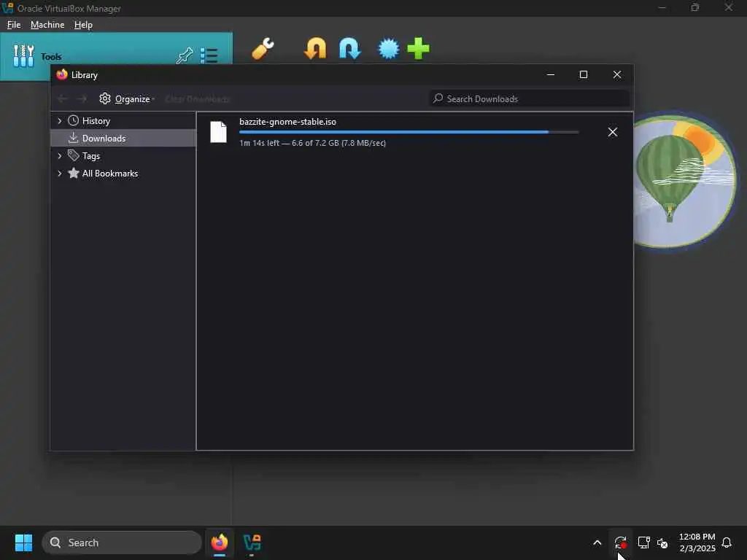Click the Firefox taskbar icon

click(x=220, y=542)
